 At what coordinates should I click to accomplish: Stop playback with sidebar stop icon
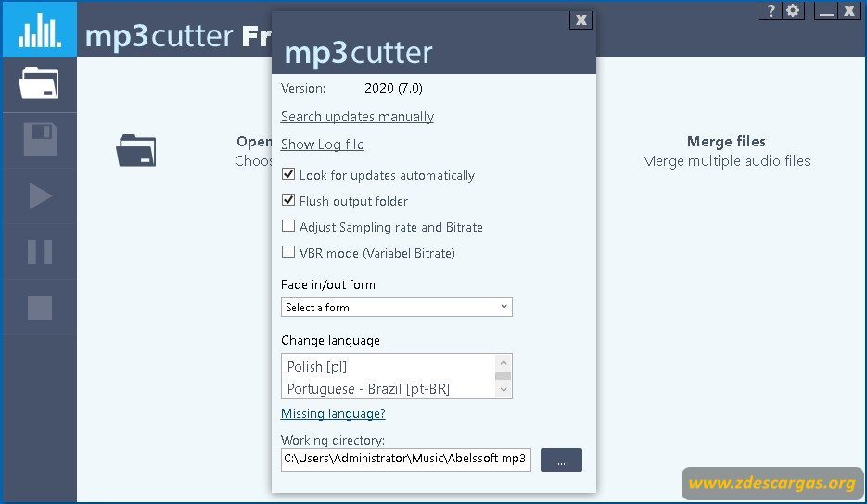[x=40, y=308]
